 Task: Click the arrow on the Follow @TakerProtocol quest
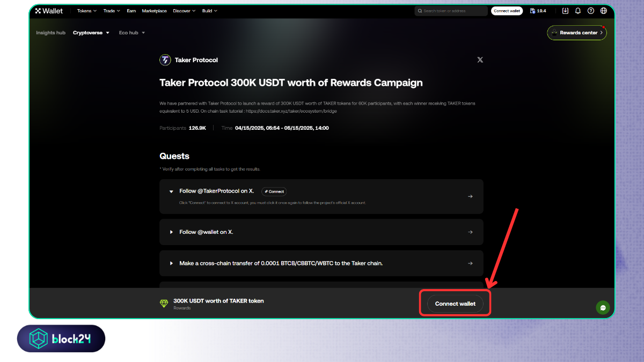coord(470,196)
